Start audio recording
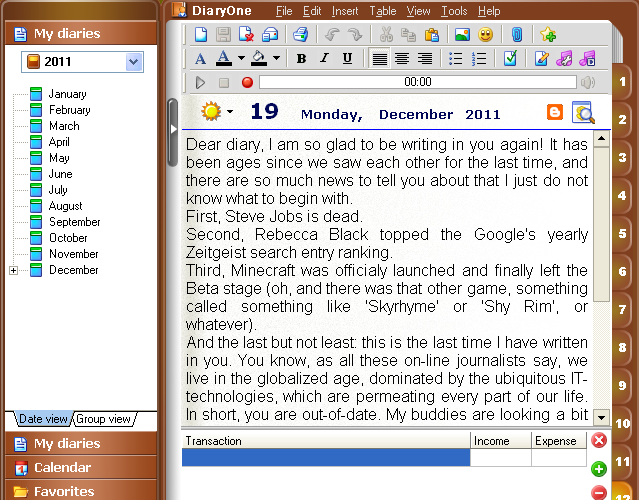 tap(247, 82)
